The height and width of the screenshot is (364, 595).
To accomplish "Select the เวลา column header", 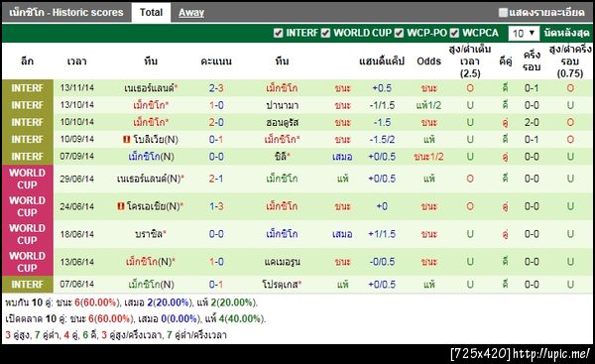I will pyautogui.click(x=77, y=61).
